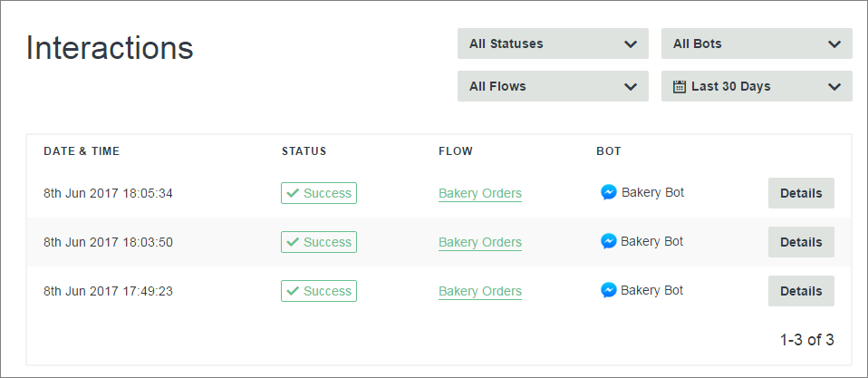
Task: Open Details for 18:05:34 interaction
Action: tap(801, 193)
